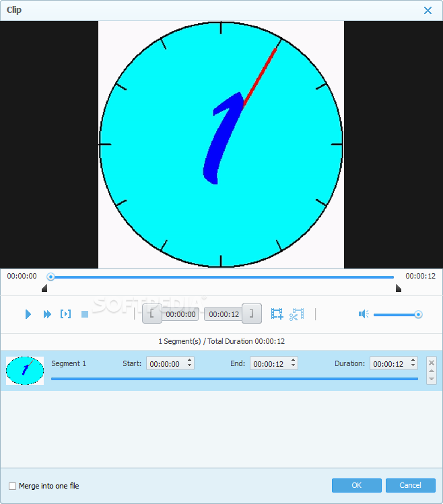The width and height of the screenshot is (443, 504).
Task: Increase Segment 1 Duration
Action: (413, 360)
